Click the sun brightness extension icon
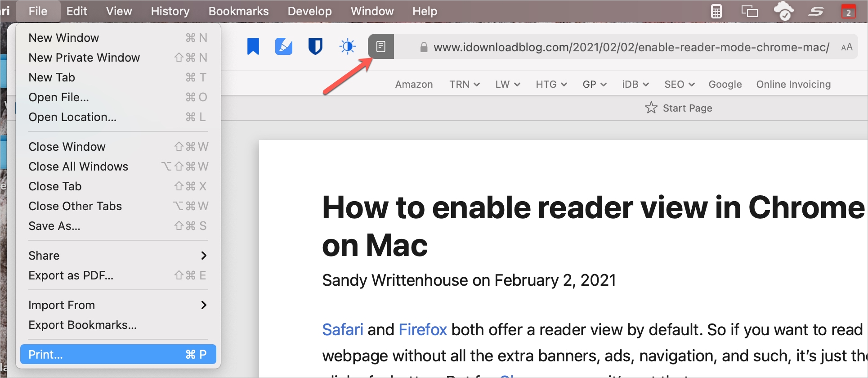 pyautogui.click(x=348, y=46)
